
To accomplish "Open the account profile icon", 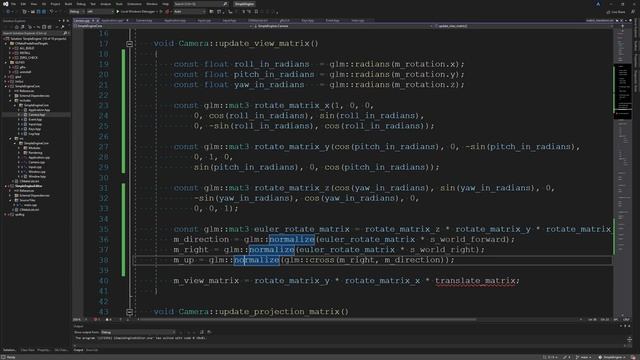I will pyautogui.click(x=598, y=4).
